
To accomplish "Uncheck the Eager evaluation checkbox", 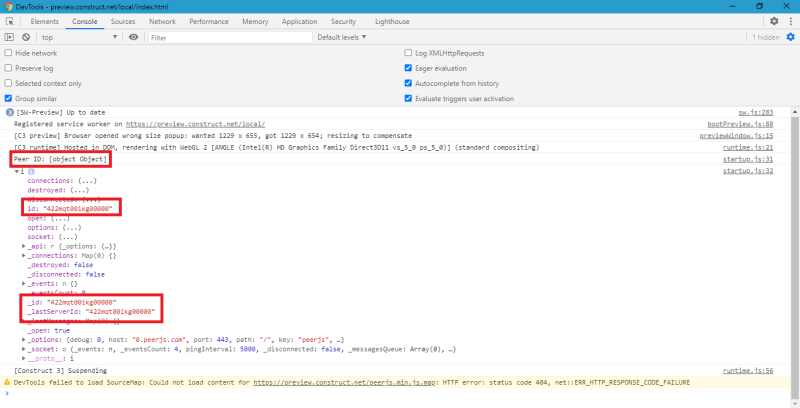I will pos(408,68).
